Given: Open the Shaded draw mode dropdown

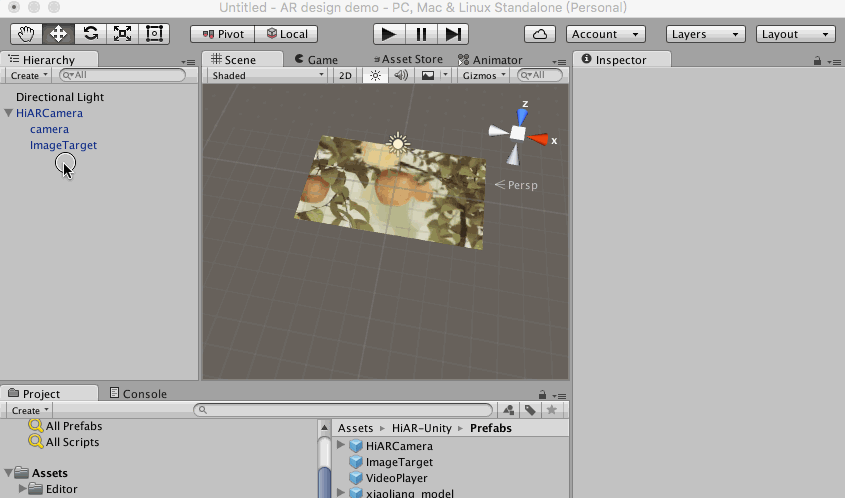Looking at the screenshot, I should [x=267, y=75].
